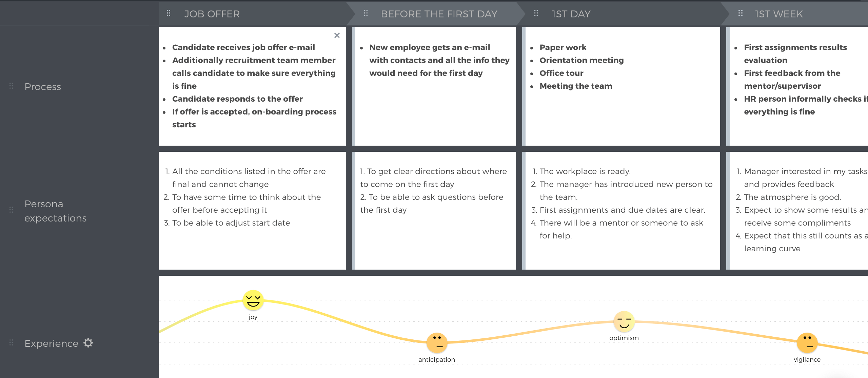
Task: Select the anticipation emotion marker
Action: 437,342
